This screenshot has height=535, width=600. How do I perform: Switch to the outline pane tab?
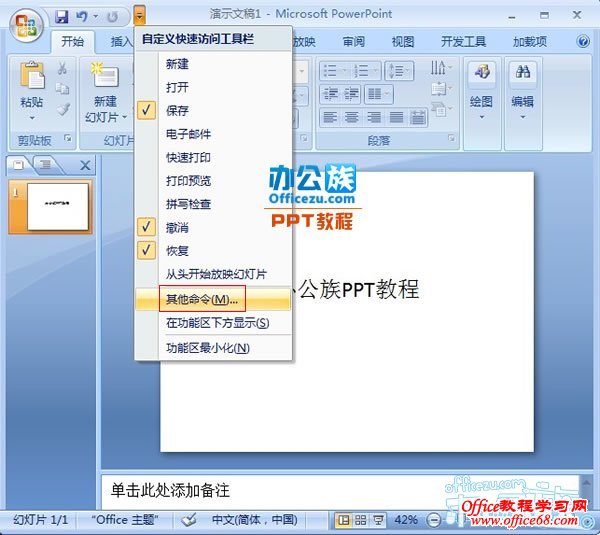(46, 165)
